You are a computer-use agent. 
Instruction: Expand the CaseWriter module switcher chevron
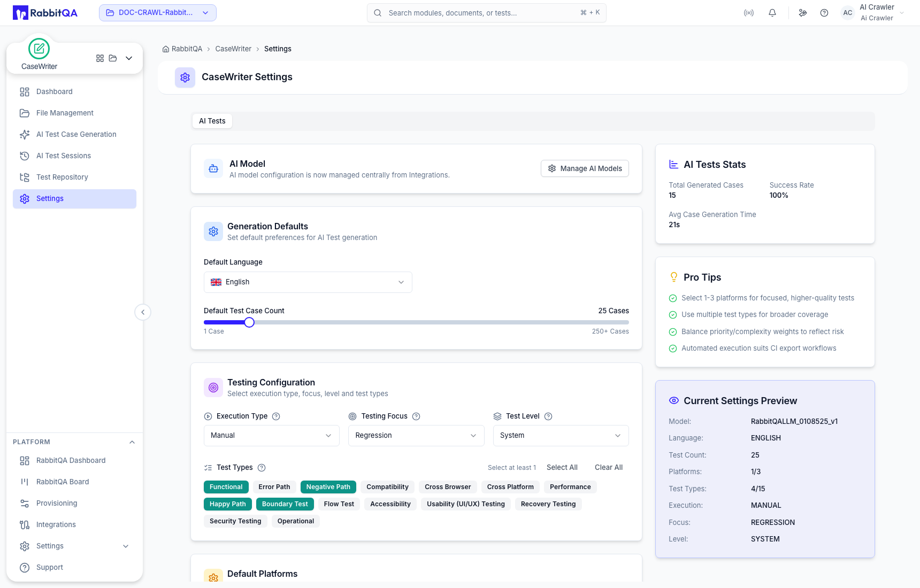129,58
